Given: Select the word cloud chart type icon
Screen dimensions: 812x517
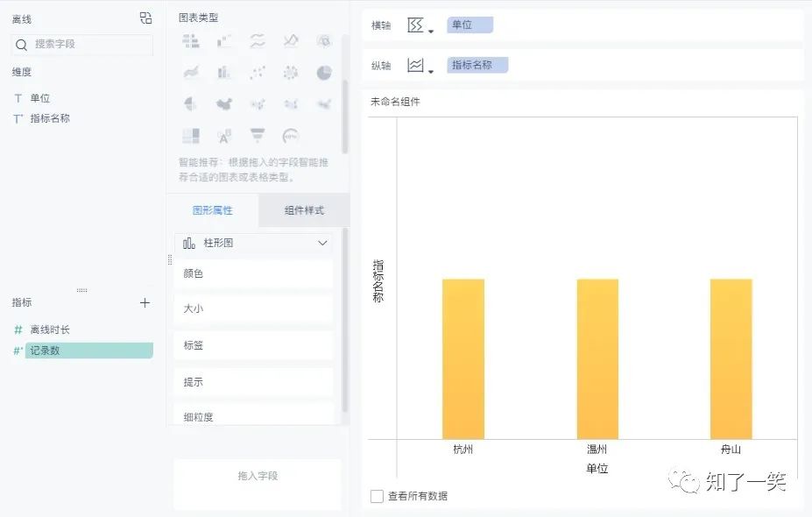Looking at the screenshot, I should (x=223, y=136).
